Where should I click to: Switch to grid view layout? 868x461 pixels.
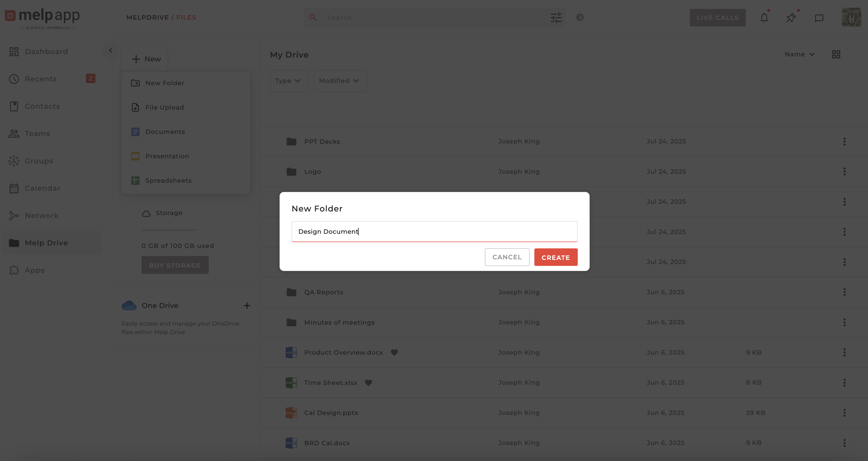[x=836, y=54]
